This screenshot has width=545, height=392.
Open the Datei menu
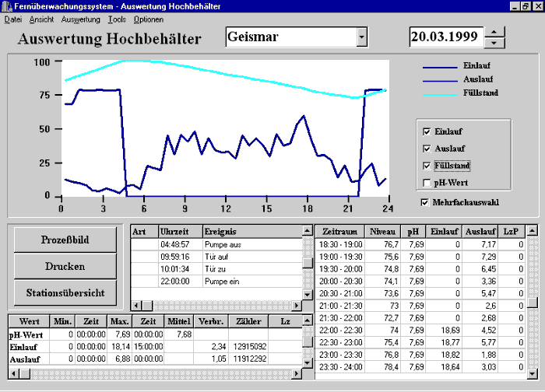(13, 18)
